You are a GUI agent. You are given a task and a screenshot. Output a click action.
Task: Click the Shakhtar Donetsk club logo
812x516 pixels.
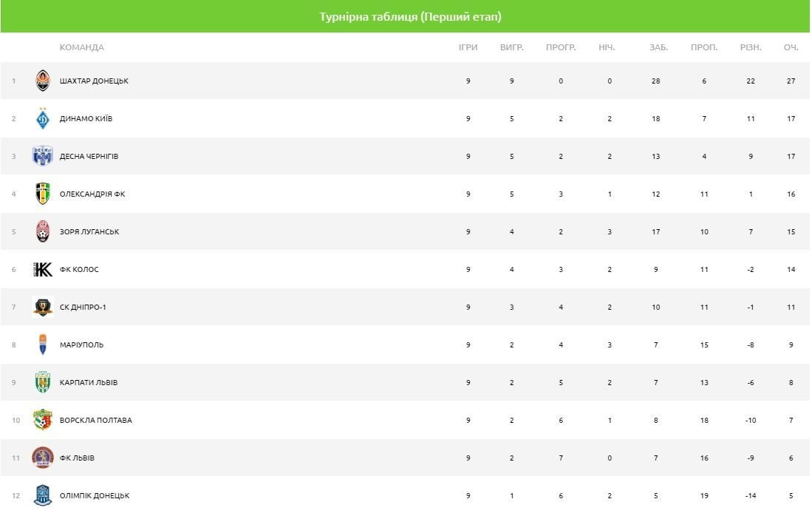click(43, 81)
